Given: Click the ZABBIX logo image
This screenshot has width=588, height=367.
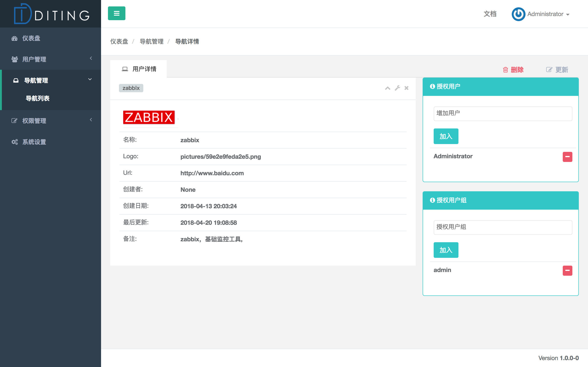Looking at the screenshot, I should coord(149,117).
